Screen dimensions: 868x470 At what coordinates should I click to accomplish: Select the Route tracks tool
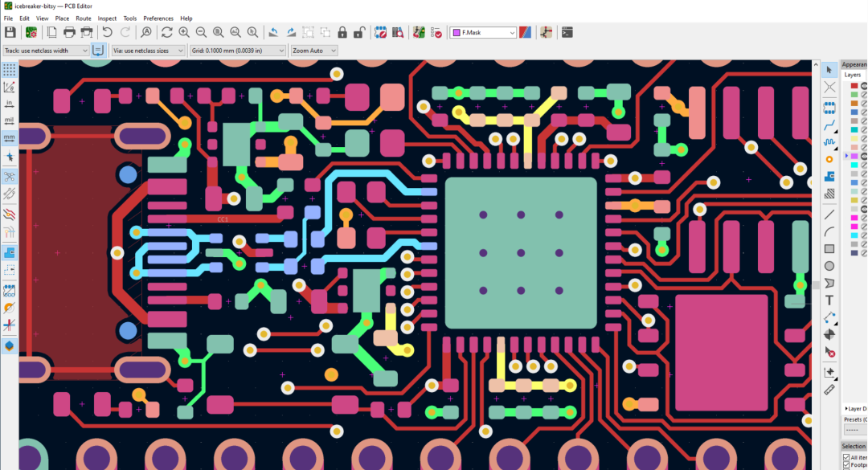[829, 125]
